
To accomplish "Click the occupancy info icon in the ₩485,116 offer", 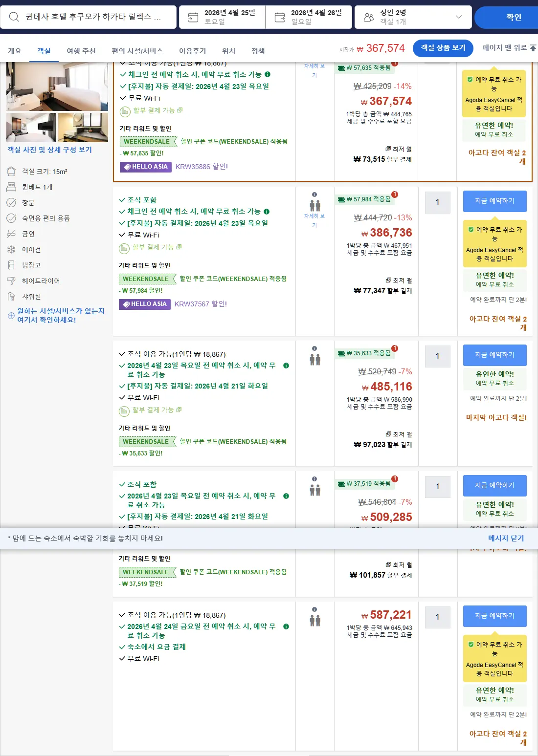I will point(314,348).
